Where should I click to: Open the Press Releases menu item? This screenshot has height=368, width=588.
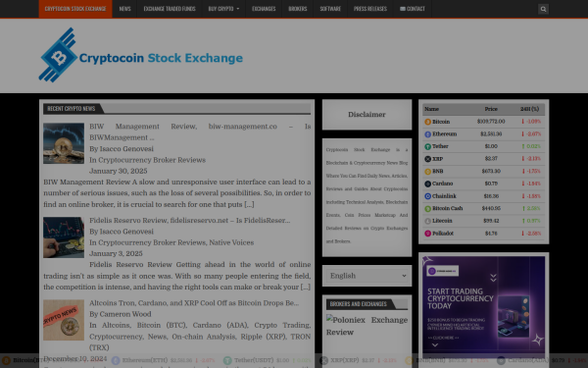point(370,9)
